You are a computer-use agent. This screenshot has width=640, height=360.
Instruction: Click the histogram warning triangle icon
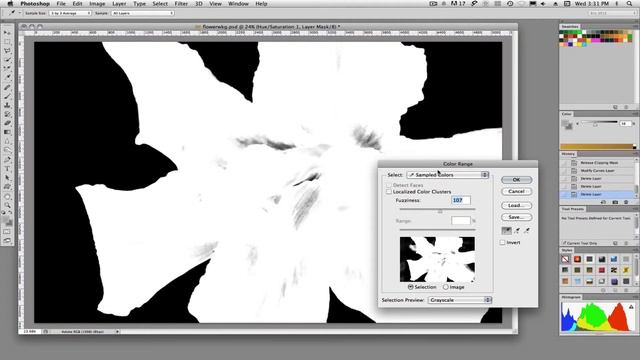[631, 307]
